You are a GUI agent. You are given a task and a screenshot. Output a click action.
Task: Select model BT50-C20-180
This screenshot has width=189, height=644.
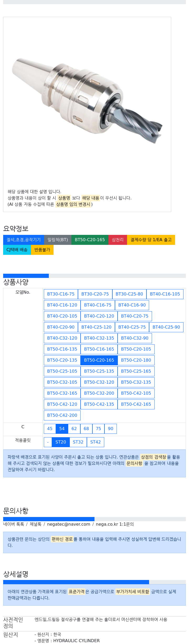pyautogui.click(x=136, y=360)
